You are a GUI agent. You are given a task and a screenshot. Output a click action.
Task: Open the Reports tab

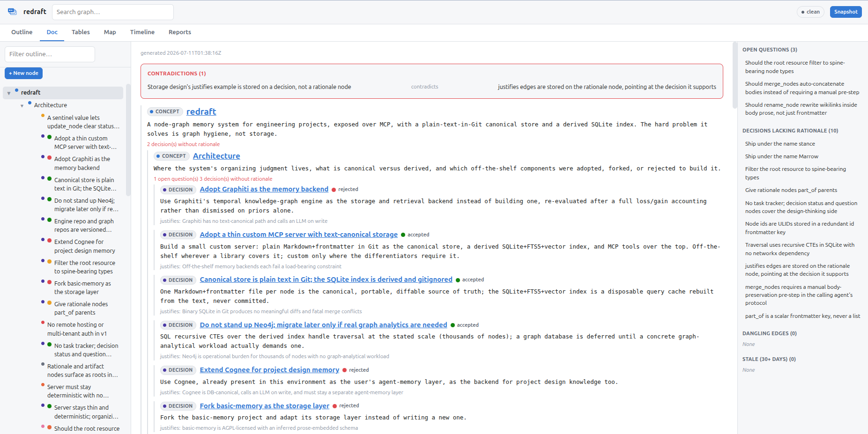click(x=180, y=32)
